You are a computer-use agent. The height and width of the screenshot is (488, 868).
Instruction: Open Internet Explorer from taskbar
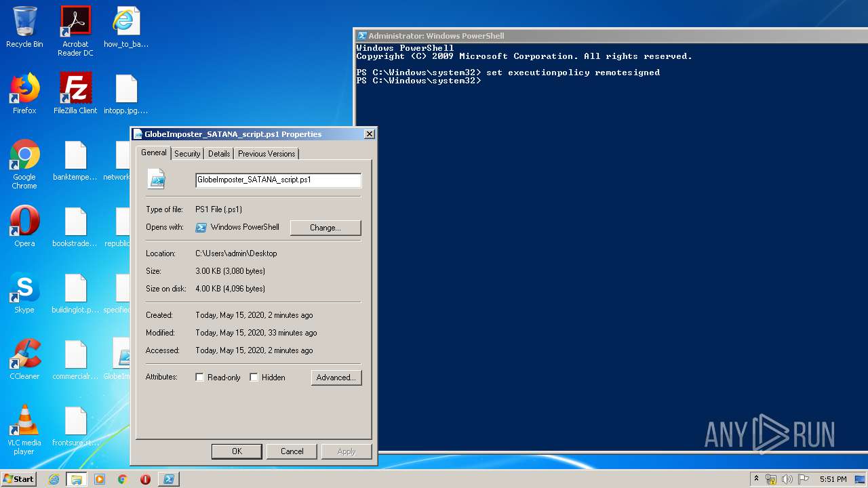[x=54, y=479]
